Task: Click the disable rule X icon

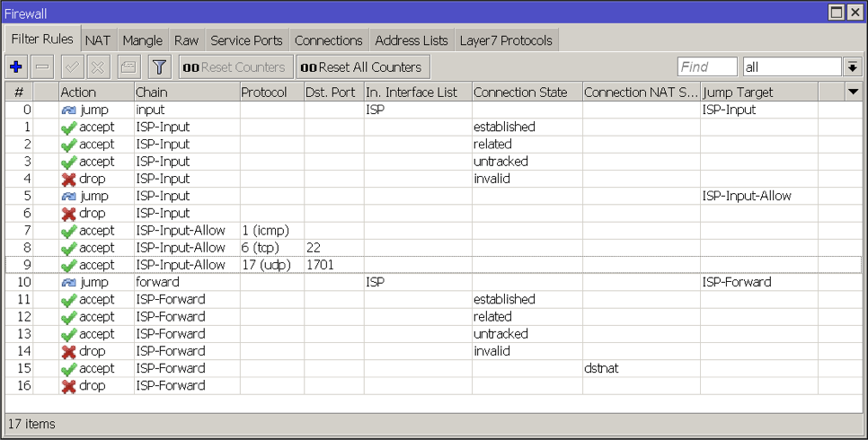Action: coord(98,67)
